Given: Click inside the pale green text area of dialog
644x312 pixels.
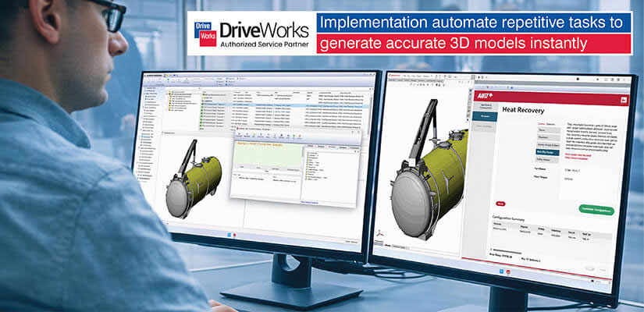Looking at the screenshot, I should [269, 155].
